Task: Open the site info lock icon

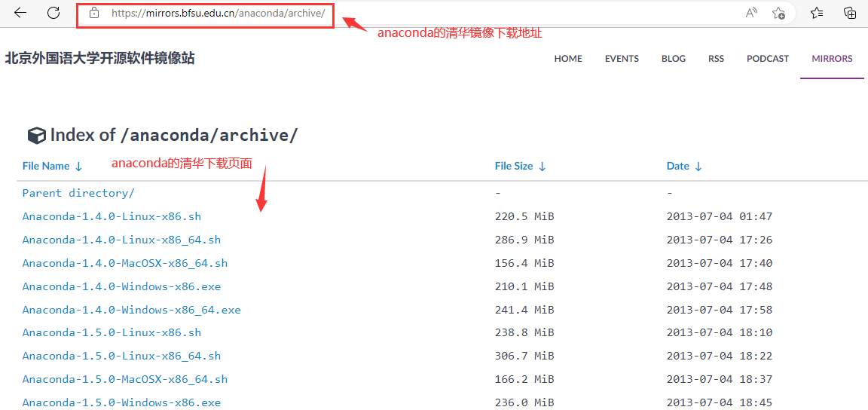Action: click(94, 13)
